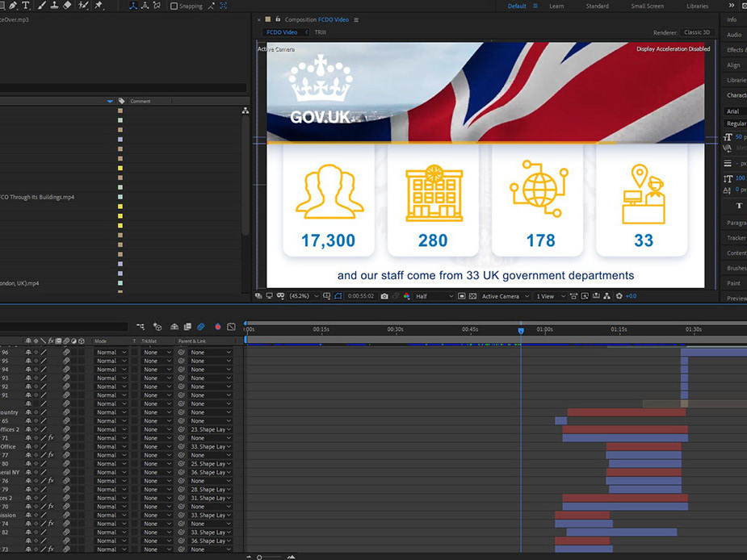The width and height of the screenshot is (747, 560).
Task: Click the 01:00s ruler mark
Action: coord(544,329)
